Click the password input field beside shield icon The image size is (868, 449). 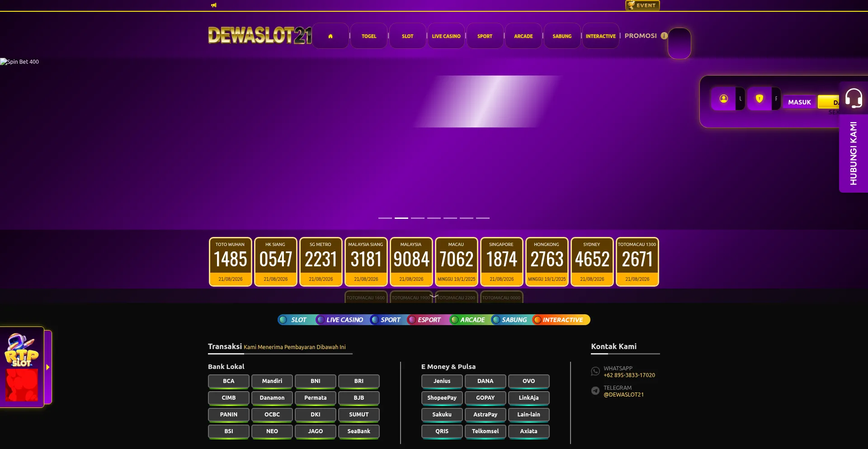click(x=776, y=99)
